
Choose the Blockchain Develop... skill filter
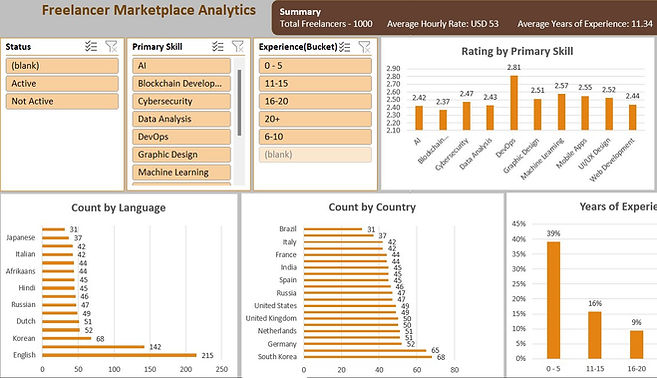pos(181,83)
